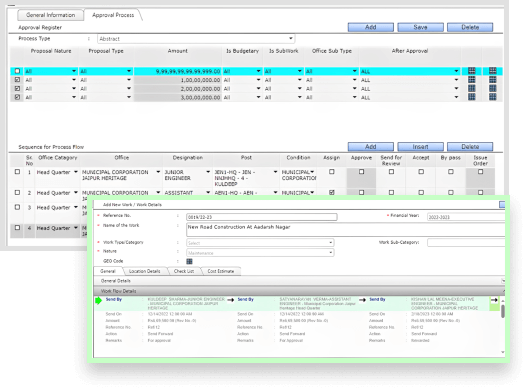The width and height of the screenshot is (529, 392).
Task: Open the After Approval dropdown in the highlighted row
Action: tap(410, 71)
